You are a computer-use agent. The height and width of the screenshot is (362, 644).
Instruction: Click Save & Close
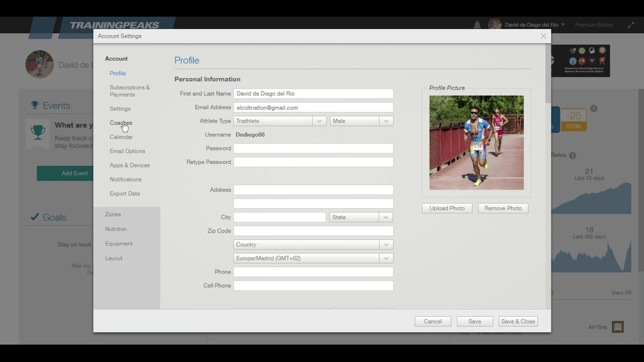click(x=518, y=321)
